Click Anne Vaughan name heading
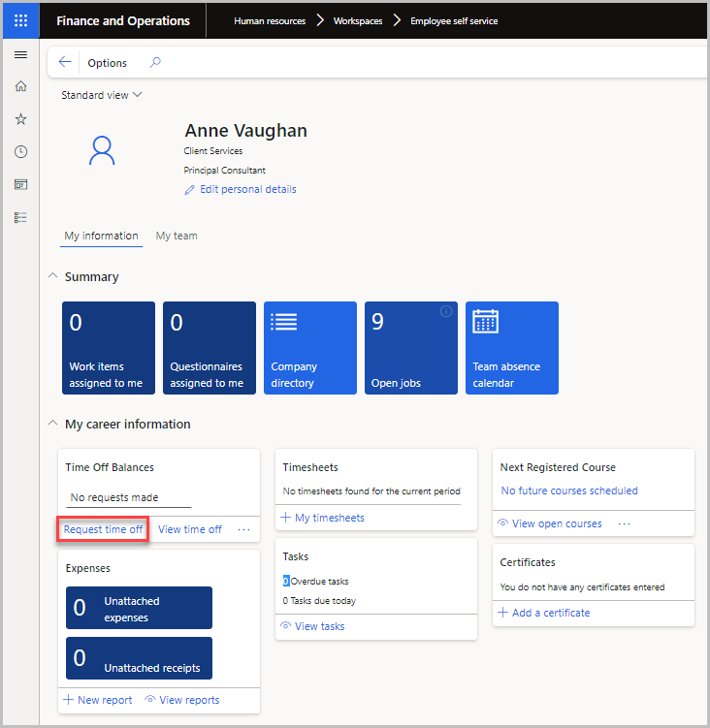This screenshot has height=728, width=710. 245,131
